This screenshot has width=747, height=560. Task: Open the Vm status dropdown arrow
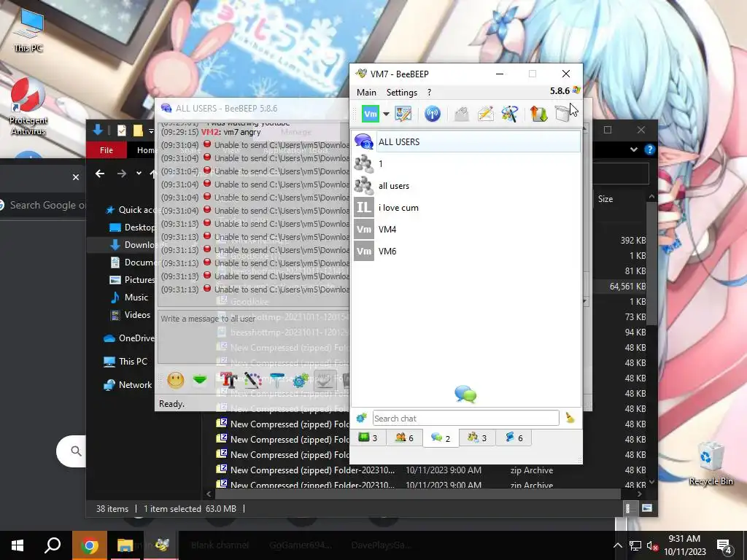click(386, 114)
